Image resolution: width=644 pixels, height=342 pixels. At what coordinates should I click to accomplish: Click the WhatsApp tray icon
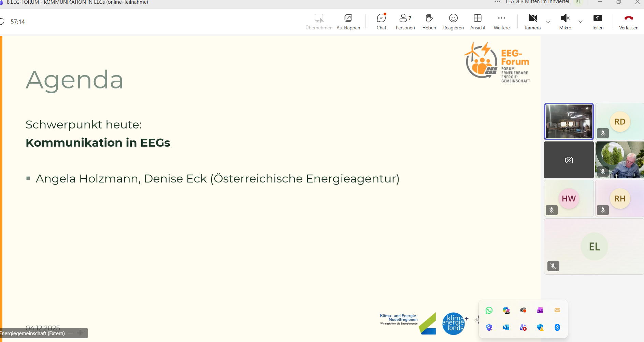pos(489,310)
